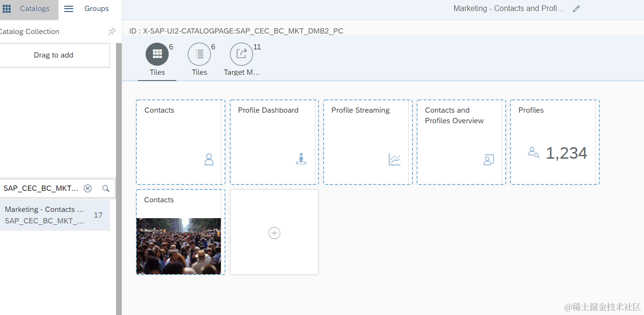The height and width of the screenshot is (315, 644).
Task: Pin the Catalog Collection panel
Action: 112,32
